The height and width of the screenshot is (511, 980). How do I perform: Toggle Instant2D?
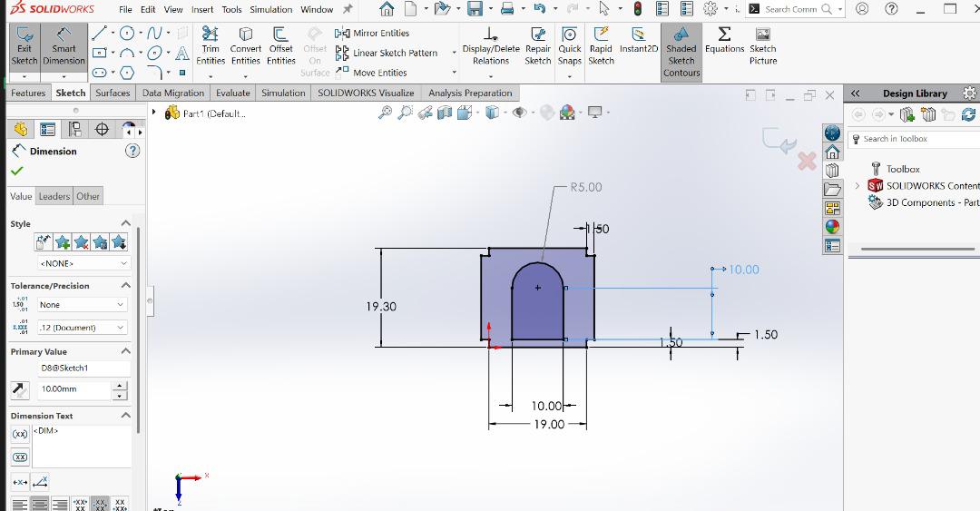click(x=638, y=41)
